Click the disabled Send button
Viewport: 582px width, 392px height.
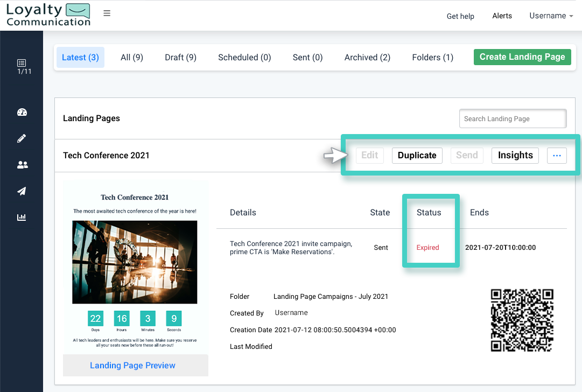pos(467,156)
